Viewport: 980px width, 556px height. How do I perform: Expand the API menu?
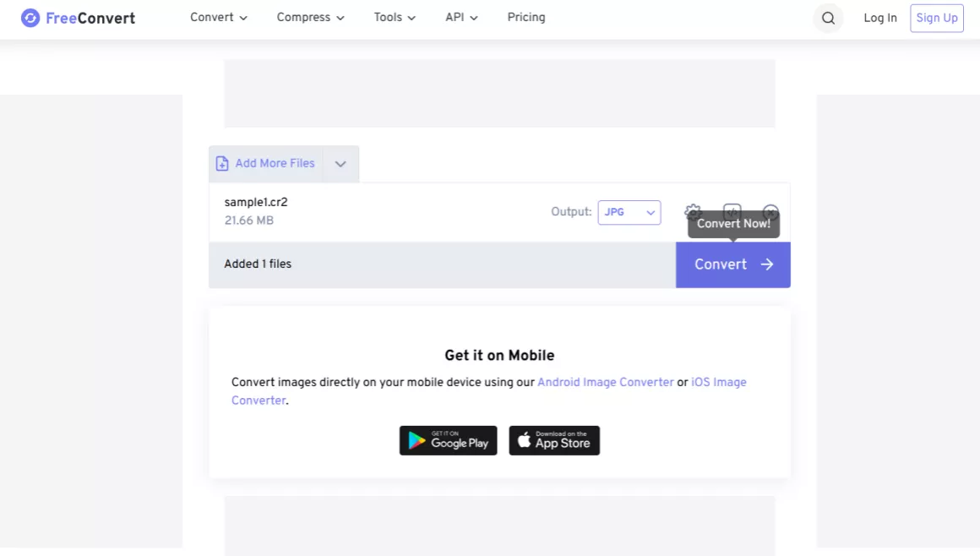click(461, 17)
